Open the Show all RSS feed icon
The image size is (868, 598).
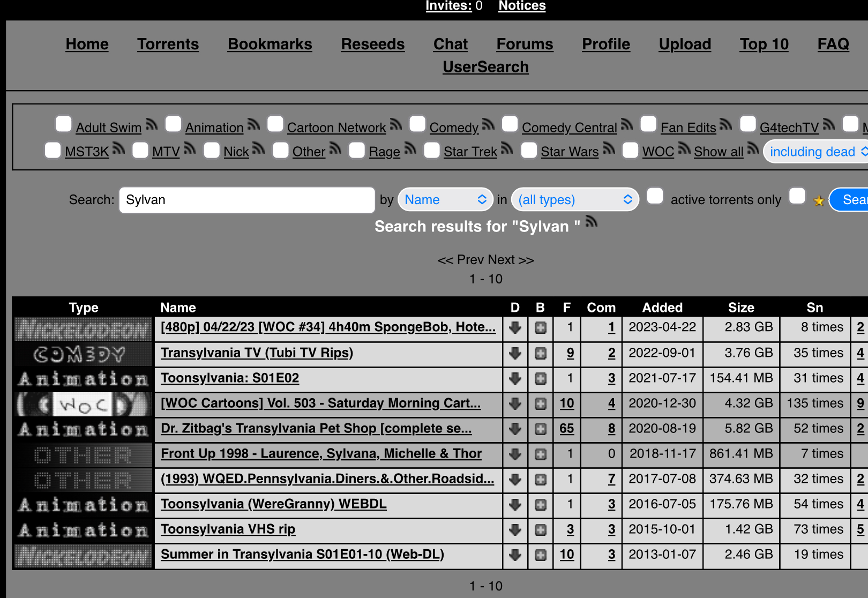pos(753,148)
